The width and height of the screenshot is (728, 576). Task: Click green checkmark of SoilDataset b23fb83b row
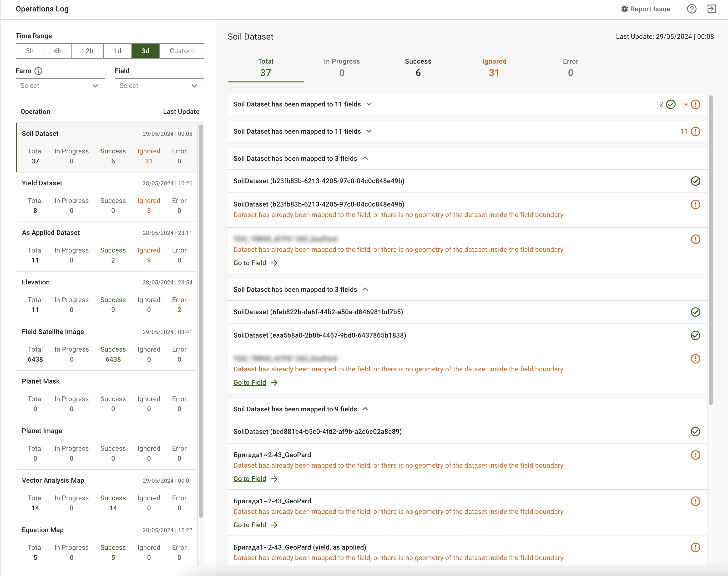tap(695, 181)
